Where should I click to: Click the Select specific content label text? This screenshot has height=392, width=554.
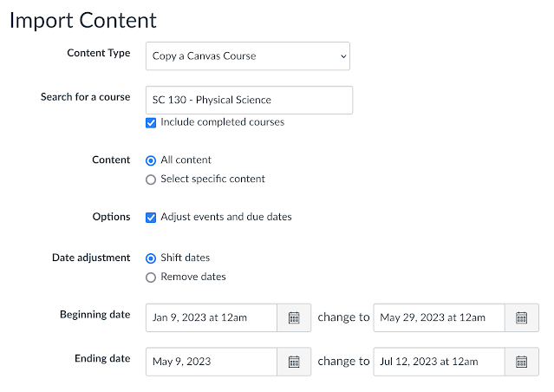[212, 180]
